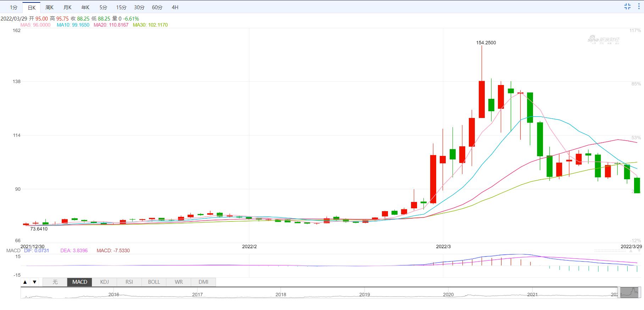Select the MACD indicator button
644x310 pixels.
point(80,282)
